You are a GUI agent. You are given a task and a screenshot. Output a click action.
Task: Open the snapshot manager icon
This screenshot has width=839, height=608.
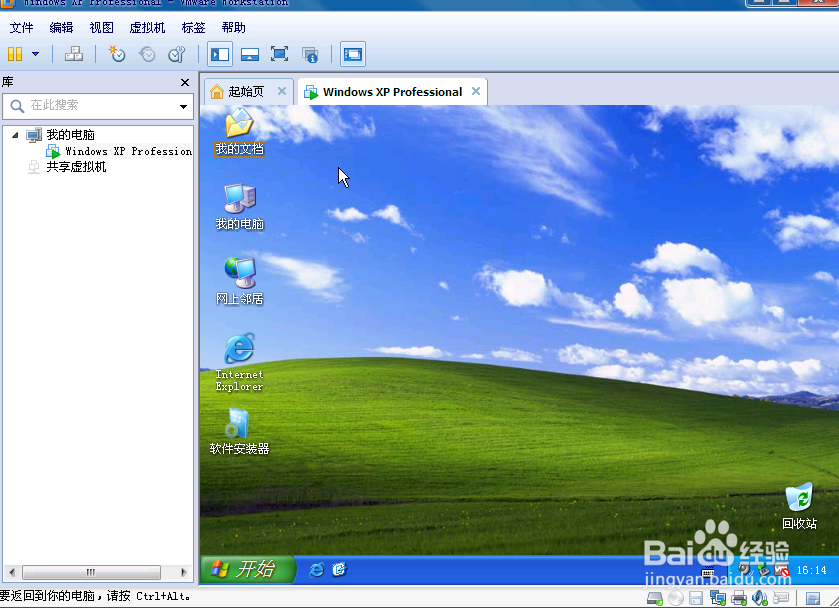click(177, 54)
